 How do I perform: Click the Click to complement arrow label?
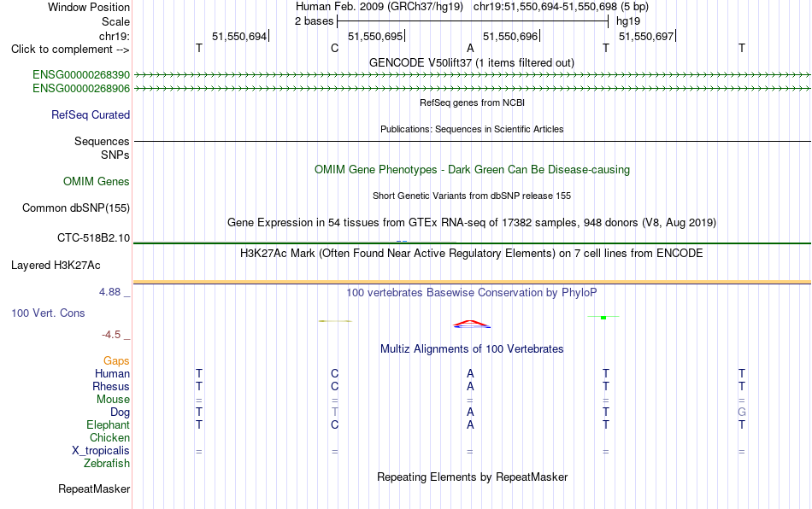[x=70, y=50]
